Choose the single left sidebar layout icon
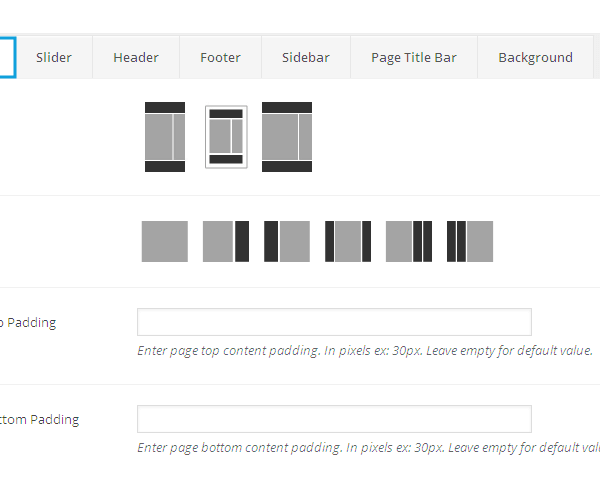 287,241
